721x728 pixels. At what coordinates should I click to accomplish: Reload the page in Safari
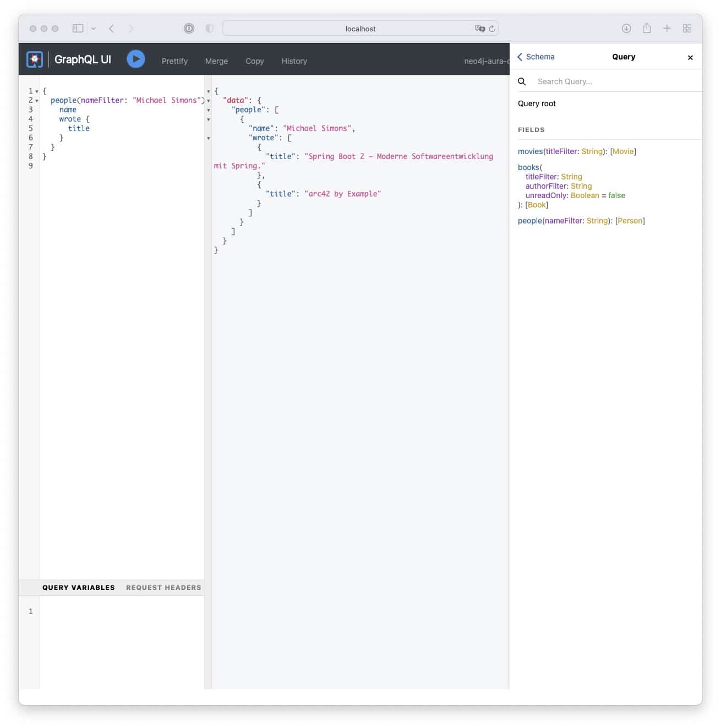pos(492,29)
